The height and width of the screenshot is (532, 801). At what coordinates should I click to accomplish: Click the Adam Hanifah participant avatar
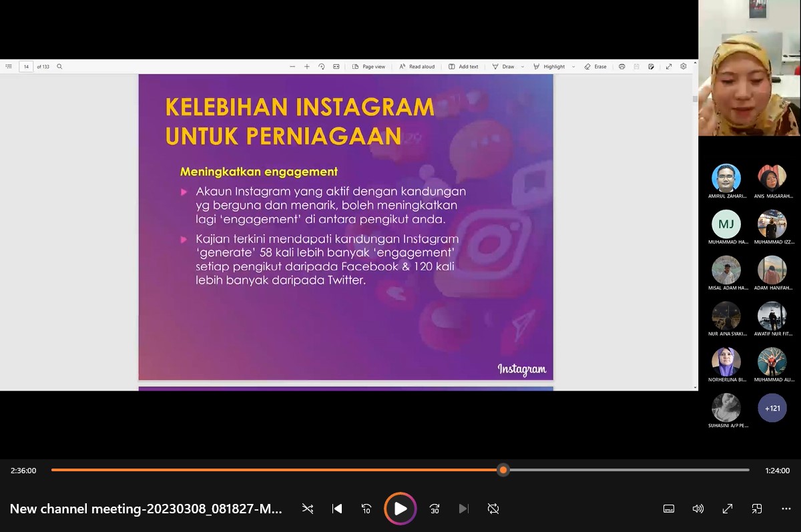[772, 270]
